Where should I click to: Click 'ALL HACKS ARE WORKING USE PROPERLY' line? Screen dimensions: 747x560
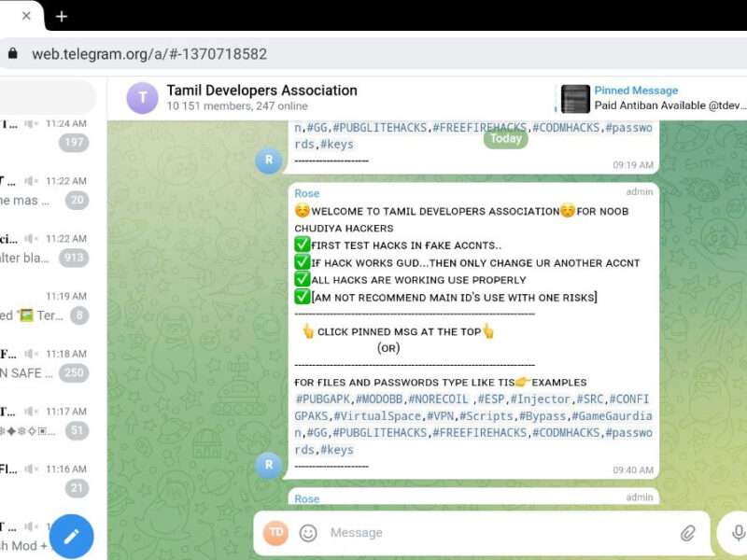point(418,280)
